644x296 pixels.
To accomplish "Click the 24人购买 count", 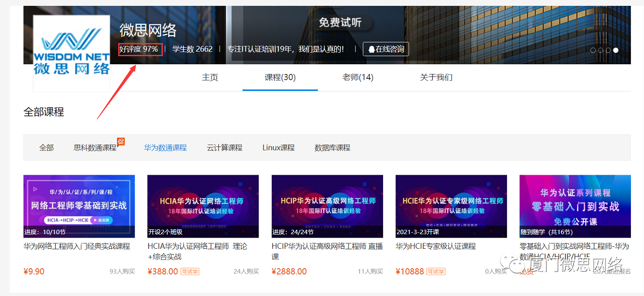I will coord(246,272).
